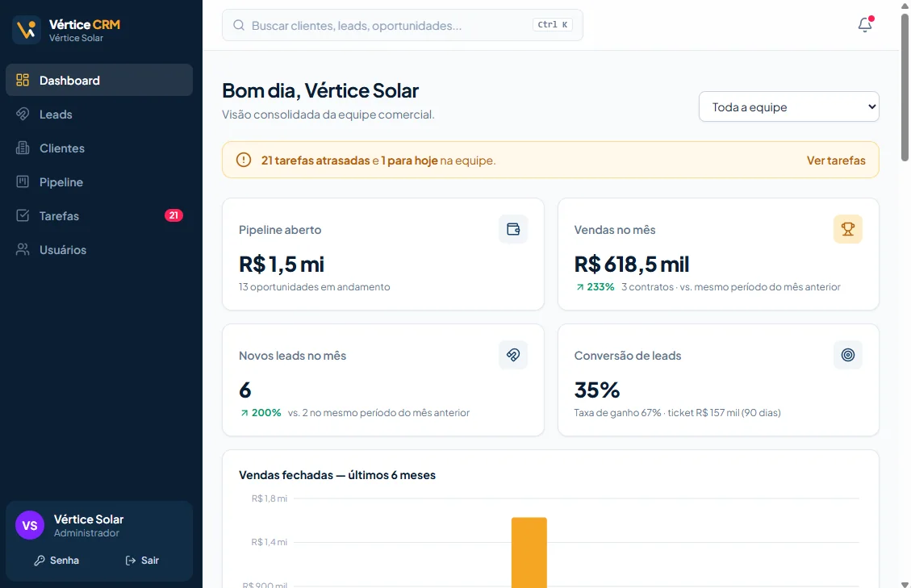911x588 pixels.
Task: Click the red 21 badge on Tarefas
Action: pyautogui.click(x=173, y=215)
